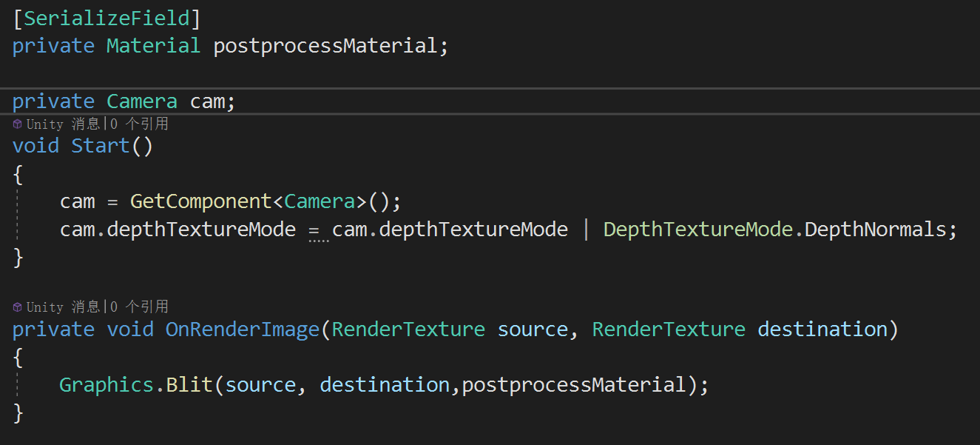Click the pipe operator before DepthTextureMode
The height and width of the screenshot is (445, 980).
tap(586, 230)
